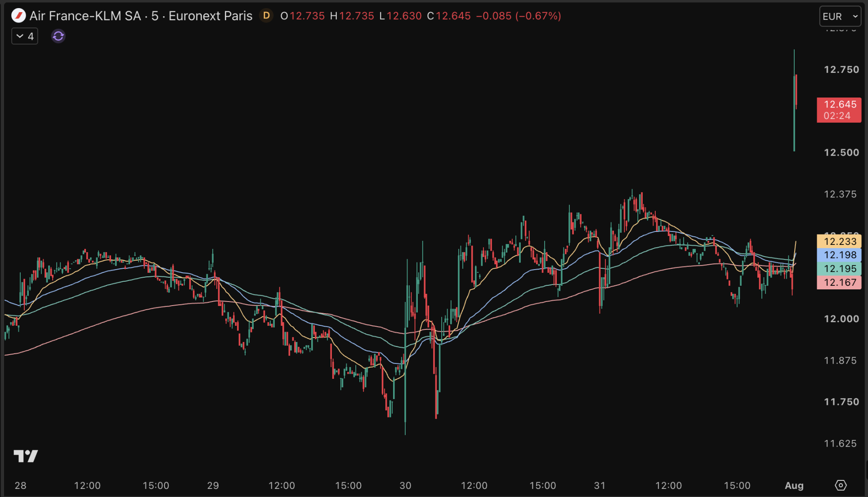Click the 15:00 label of the 28th session

pos(156,485)
